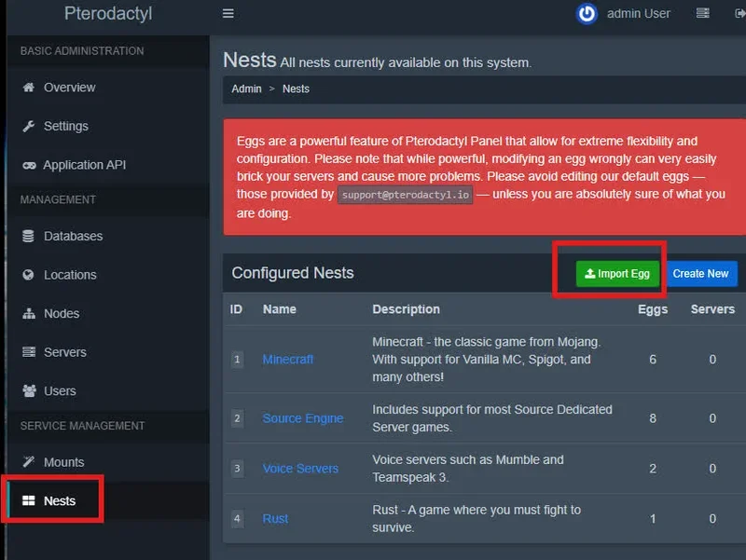Click the Admin breadcrumb link

coord(246,89)
